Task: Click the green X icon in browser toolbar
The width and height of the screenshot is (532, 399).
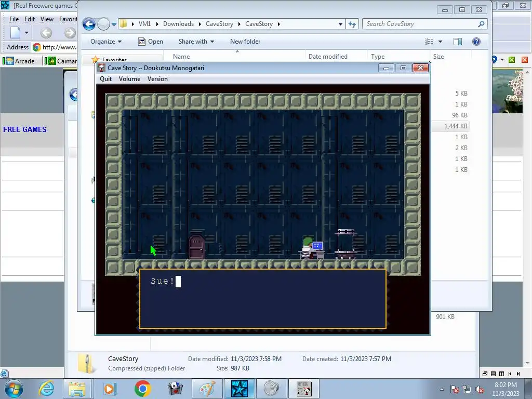Action: (x=512, y=60)
